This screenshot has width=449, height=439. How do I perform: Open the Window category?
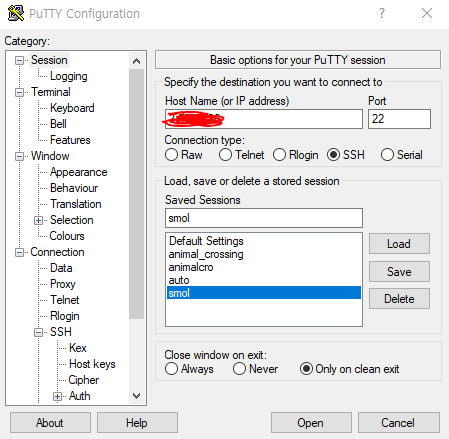pos(50,156)
